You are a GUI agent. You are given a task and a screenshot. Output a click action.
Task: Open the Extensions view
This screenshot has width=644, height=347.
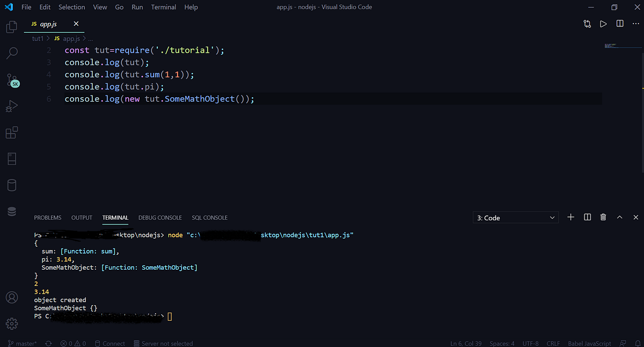tap(11, 132)
